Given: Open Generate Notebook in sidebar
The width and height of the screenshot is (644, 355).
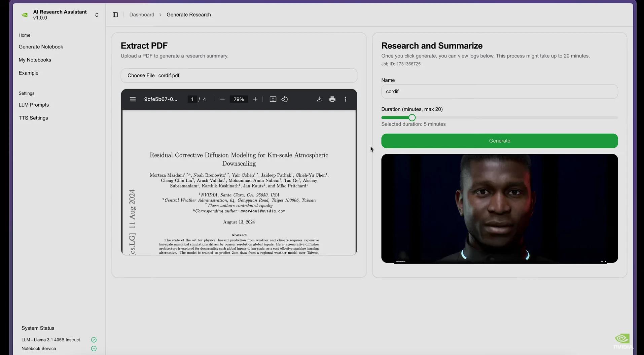Looking at the screenshot, I should click(41, 47).
